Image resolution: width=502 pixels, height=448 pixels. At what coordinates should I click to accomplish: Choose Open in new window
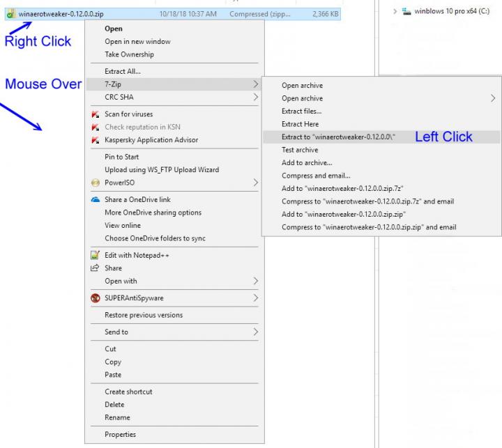137,42
